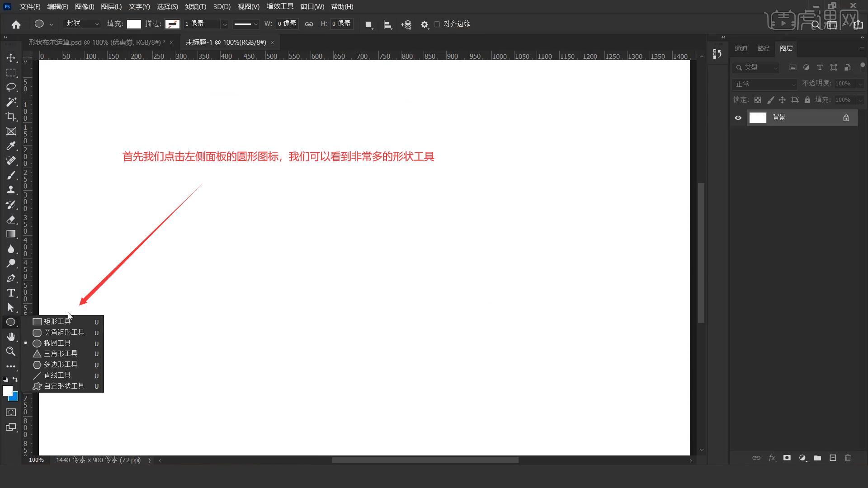868x488 pixels.
Task: Select the Path Selection tool
Action: (x=11, y=308)
